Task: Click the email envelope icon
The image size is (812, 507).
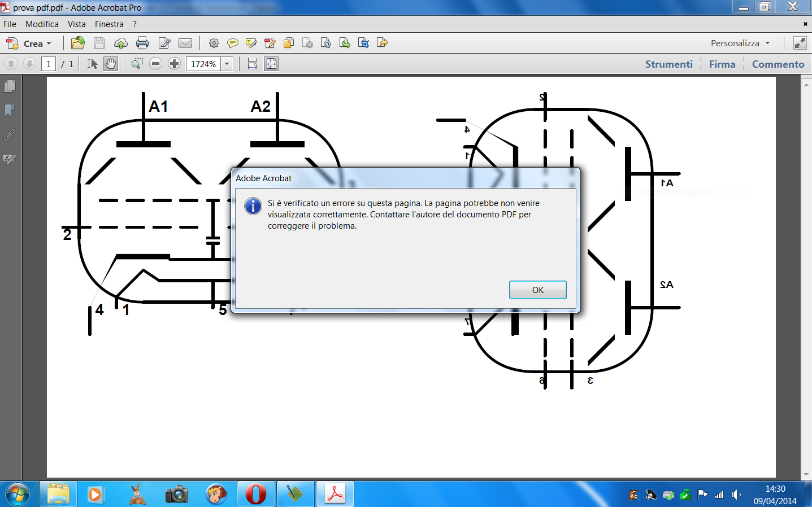Action: [x=185, y=43]
